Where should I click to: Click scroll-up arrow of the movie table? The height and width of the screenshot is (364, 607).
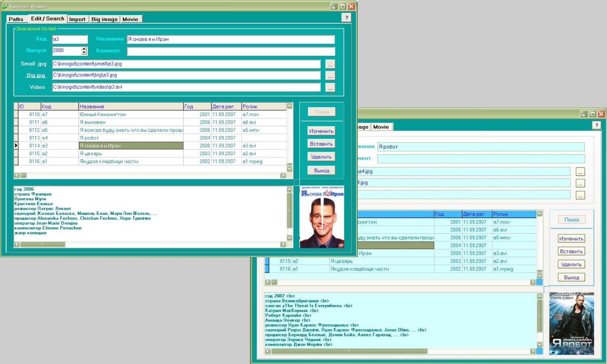[289, 106]
